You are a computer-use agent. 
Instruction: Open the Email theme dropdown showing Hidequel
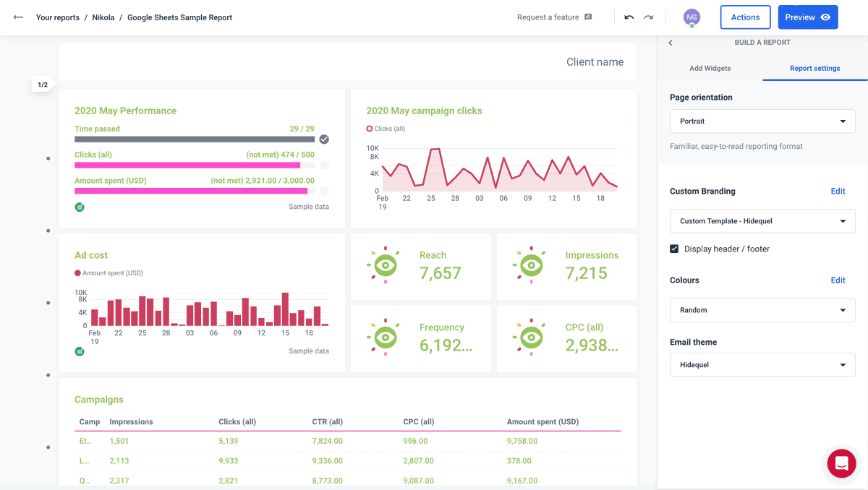tap(762, 365)
